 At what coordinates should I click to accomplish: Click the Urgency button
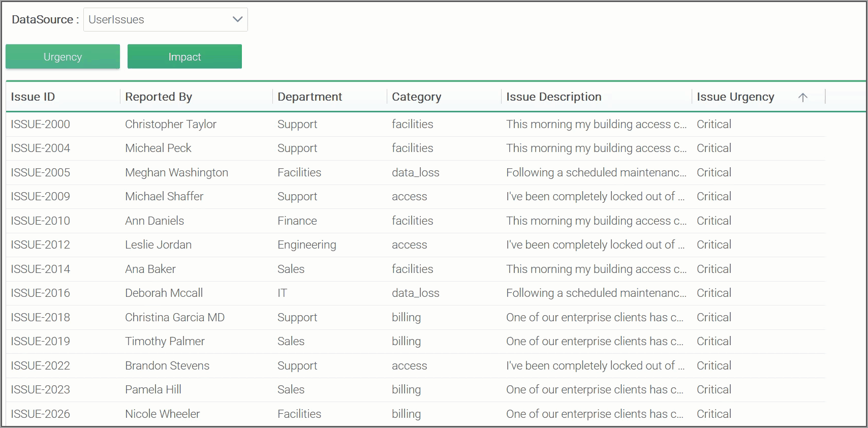[63, 56]
